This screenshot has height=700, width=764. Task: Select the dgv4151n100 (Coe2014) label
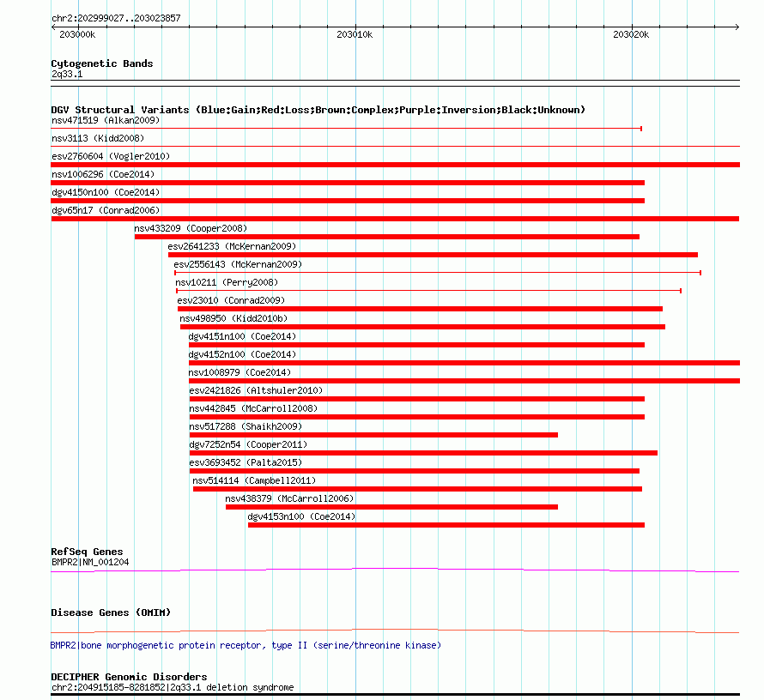point(242,336)
